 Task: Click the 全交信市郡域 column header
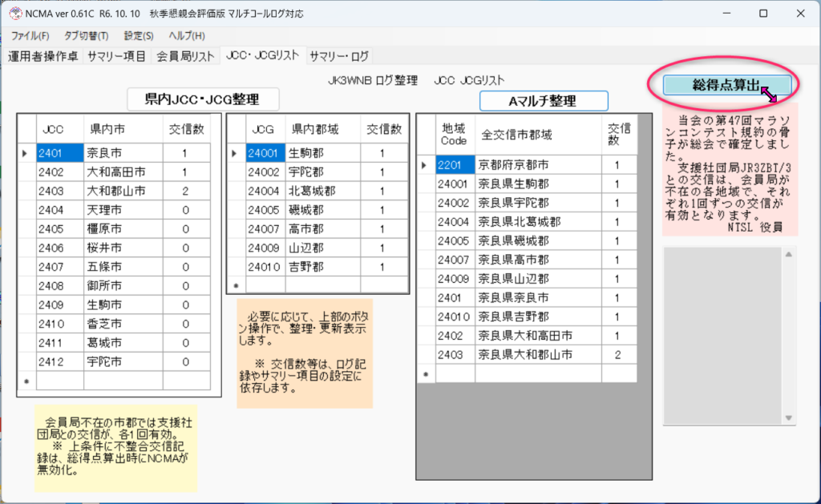click(516, 134)
